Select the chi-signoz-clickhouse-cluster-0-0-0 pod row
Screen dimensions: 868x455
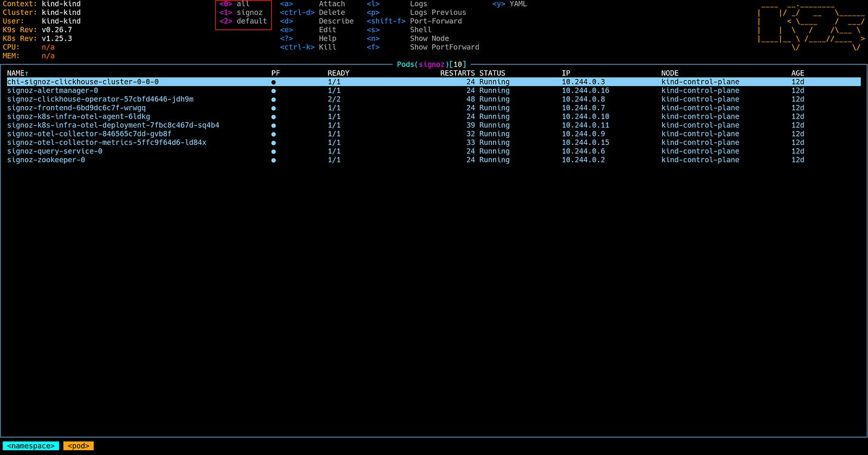pos(433,82)
